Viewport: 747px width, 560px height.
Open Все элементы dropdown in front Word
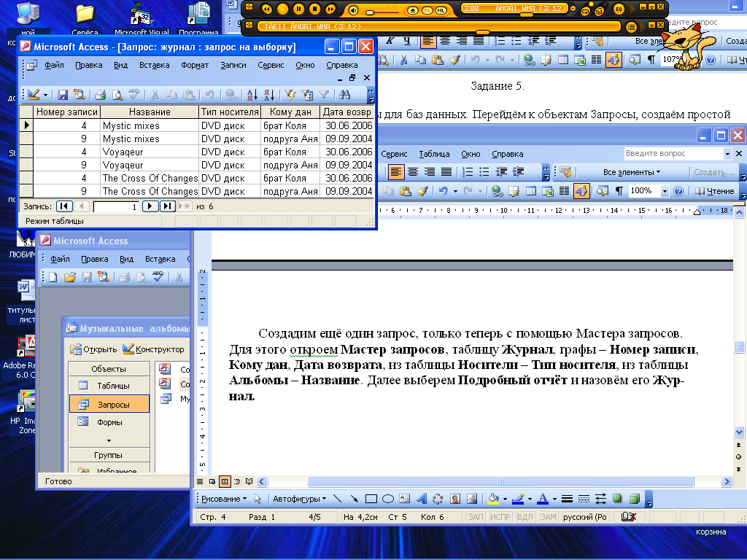(x=632, y=172)
